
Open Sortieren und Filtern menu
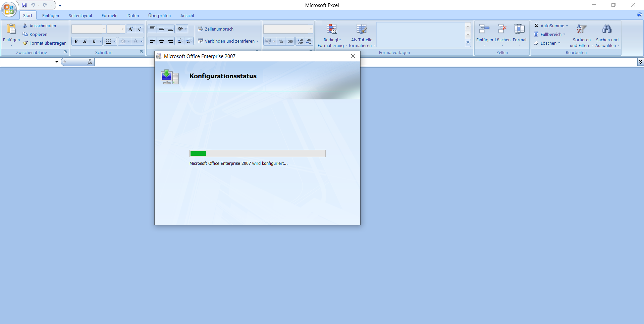point(582,35)
